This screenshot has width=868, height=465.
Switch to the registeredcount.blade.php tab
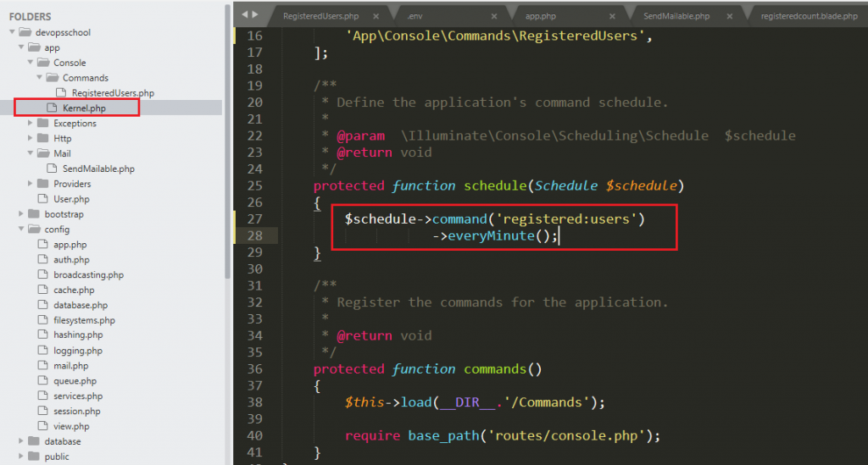coord(808,16)
